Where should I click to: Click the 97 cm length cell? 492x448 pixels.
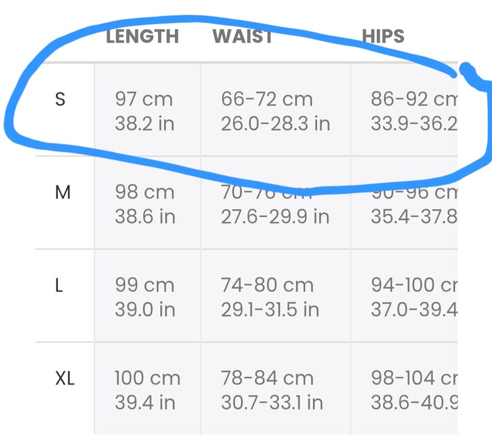click(147, 110)
